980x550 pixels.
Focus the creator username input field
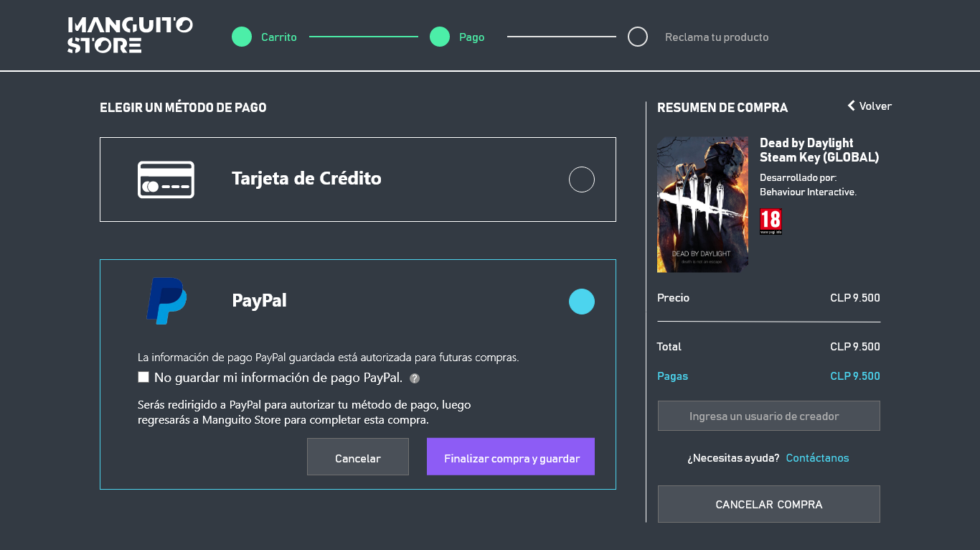[769, 416]
